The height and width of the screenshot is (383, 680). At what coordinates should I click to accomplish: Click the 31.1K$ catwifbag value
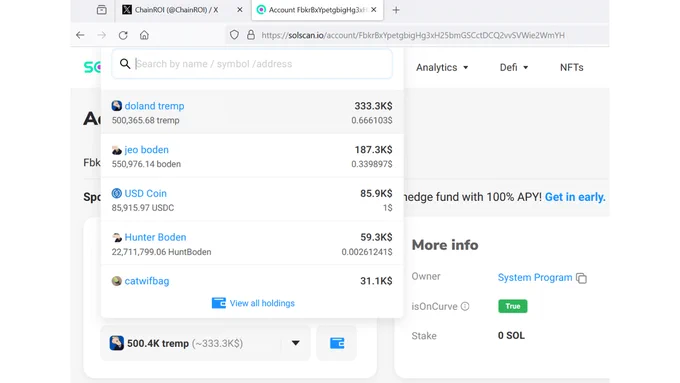376,281
